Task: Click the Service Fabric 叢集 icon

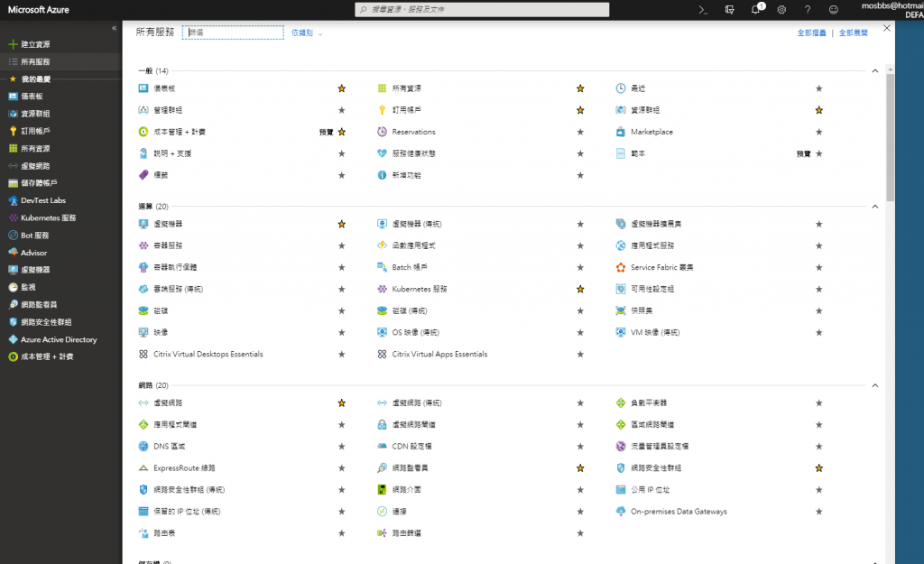Action: coord(621,267)
